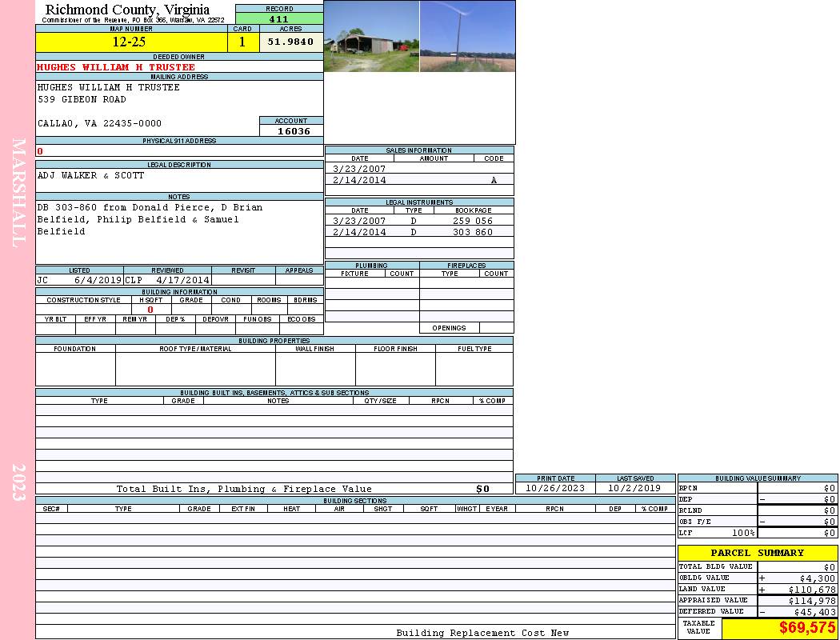Select the book/page entry 303 860
Image resolution: width=840 pixels, height=640 pixels.
point(472,232)
